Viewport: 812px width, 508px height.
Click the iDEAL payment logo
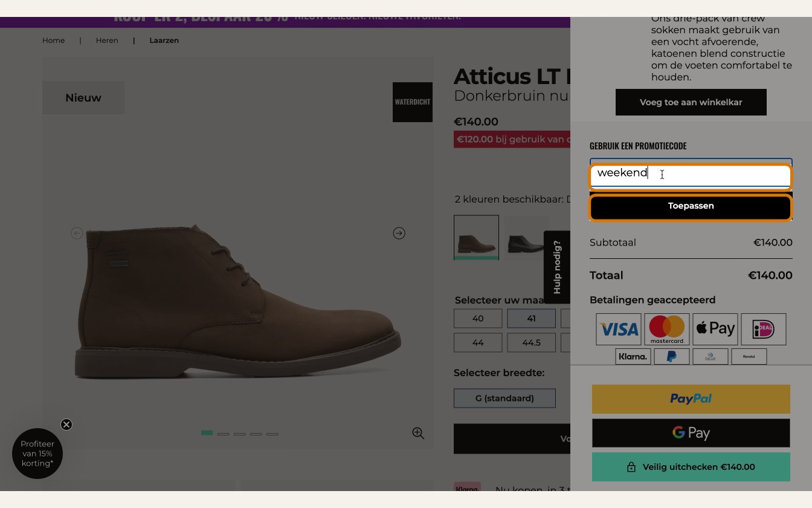(764, 329)
